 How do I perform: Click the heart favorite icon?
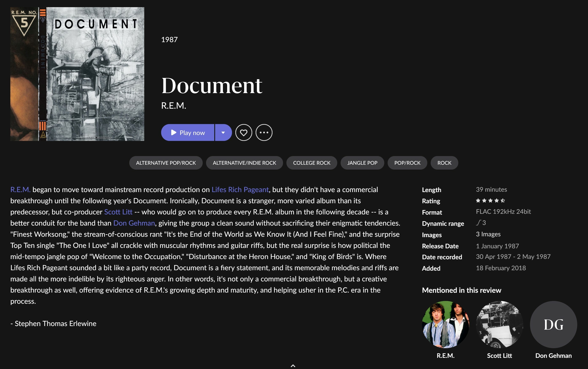pos(243,132)
